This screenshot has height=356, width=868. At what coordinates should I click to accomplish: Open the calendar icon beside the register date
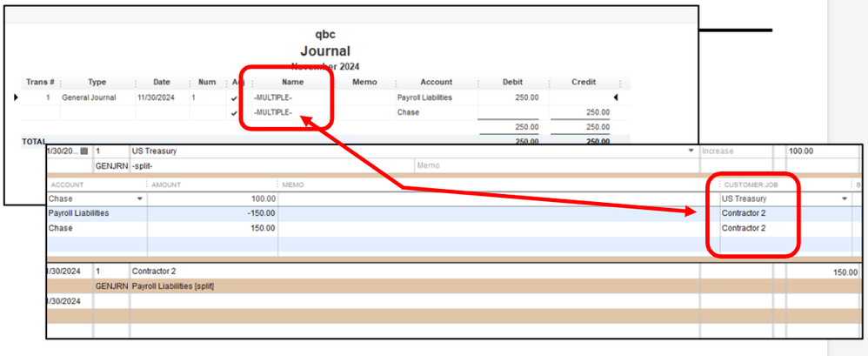pos(84,151)
